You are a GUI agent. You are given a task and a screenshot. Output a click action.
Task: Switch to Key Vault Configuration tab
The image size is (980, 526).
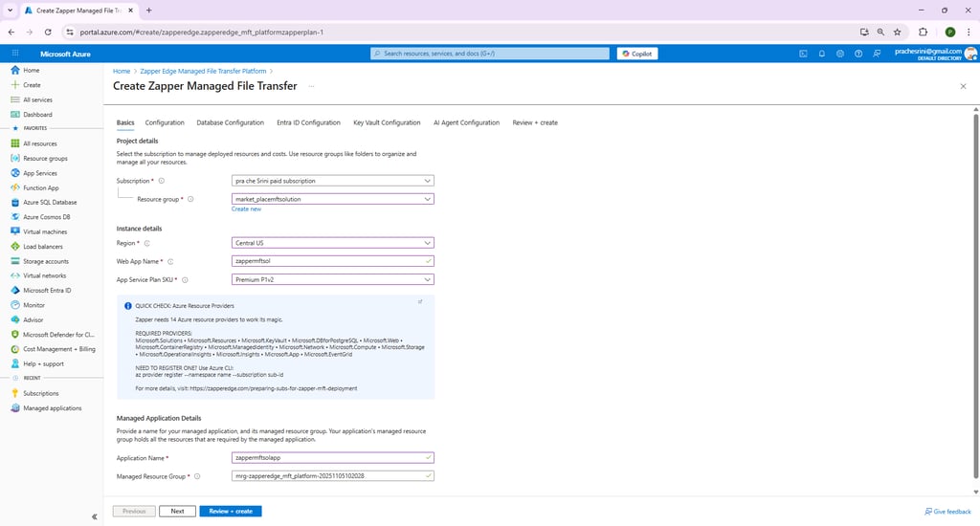tap(387, 122)
